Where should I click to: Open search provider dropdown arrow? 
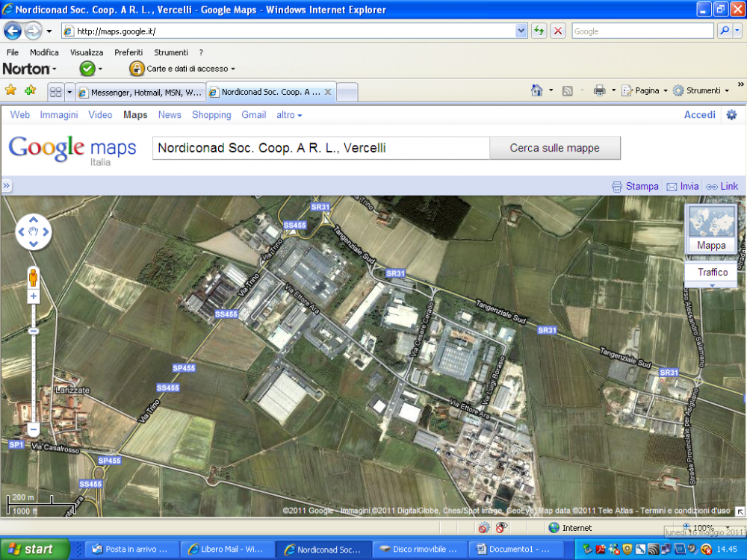coord(737,31)
